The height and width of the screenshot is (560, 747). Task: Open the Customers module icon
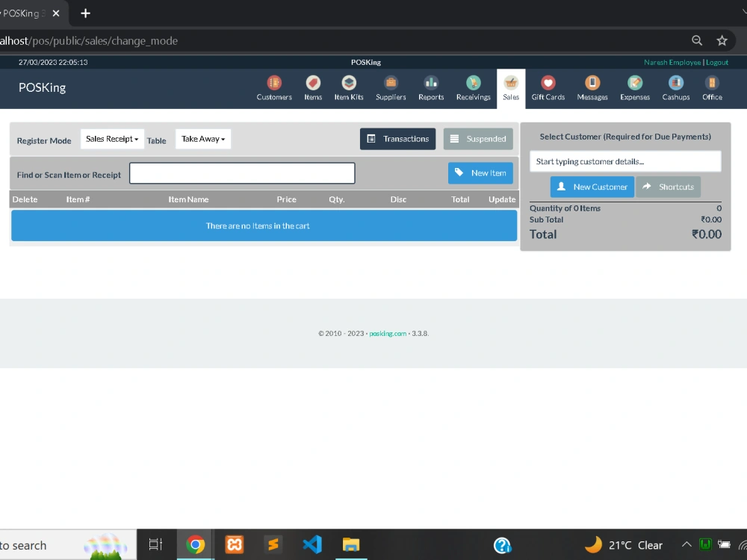[274, 83]
